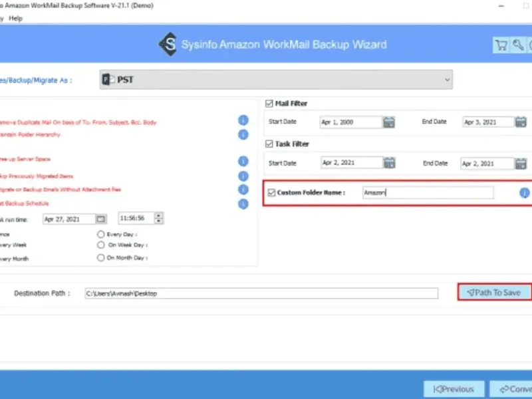The width and height of the screenshot is (532, 399).
Task: Click Task Filter End Date field Apr 2, 2021
Action: [x=487, y=164]
